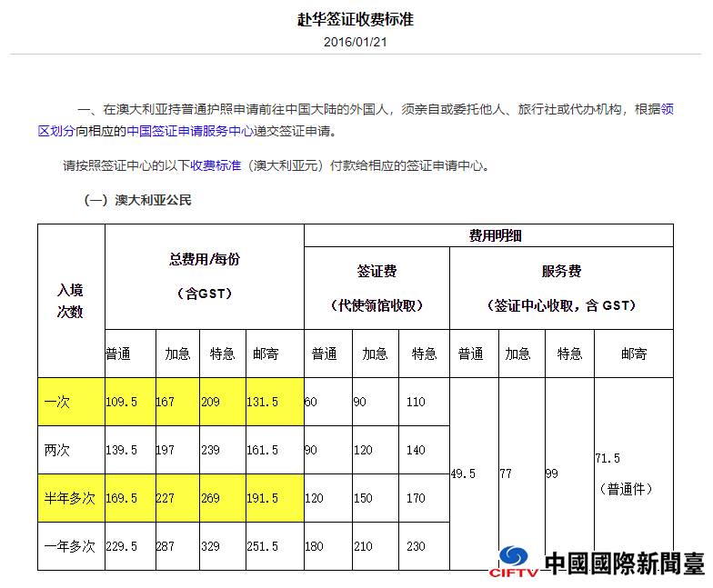Select the 费用明细 header cell
Image resolution: width=713 pixels, height=588 pixels.
pos(489,235)
